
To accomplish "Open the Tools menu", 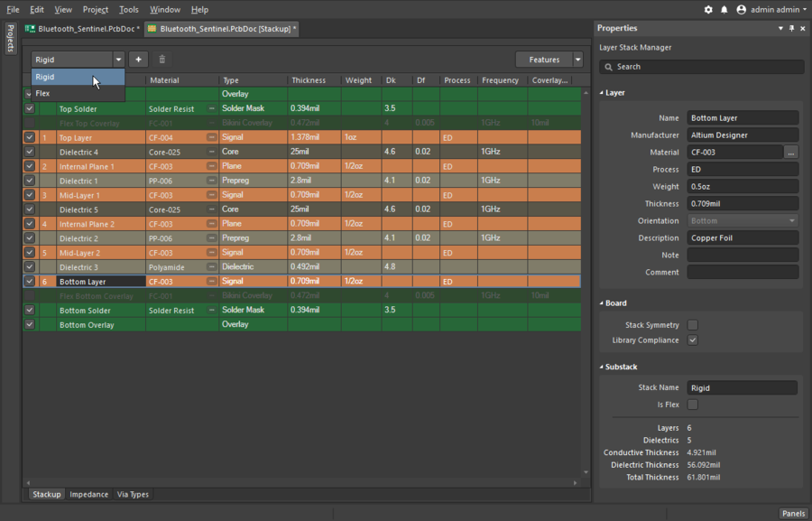I will [x=129, y=10].
